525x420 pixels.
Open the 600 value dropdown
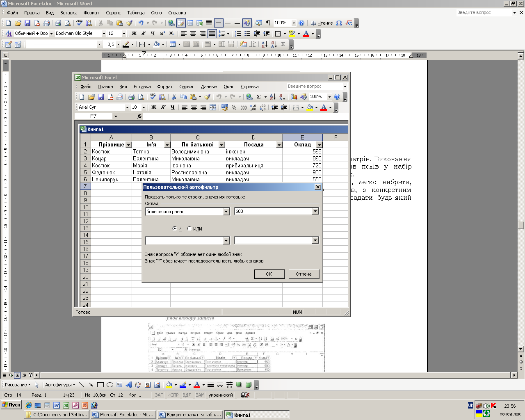[x=315, y=211]
